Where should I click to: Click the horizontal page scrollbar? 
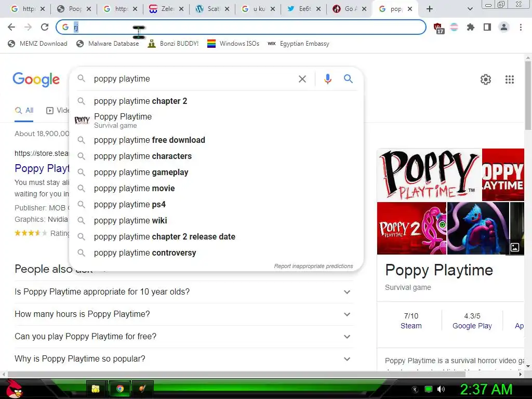[236, 374]
